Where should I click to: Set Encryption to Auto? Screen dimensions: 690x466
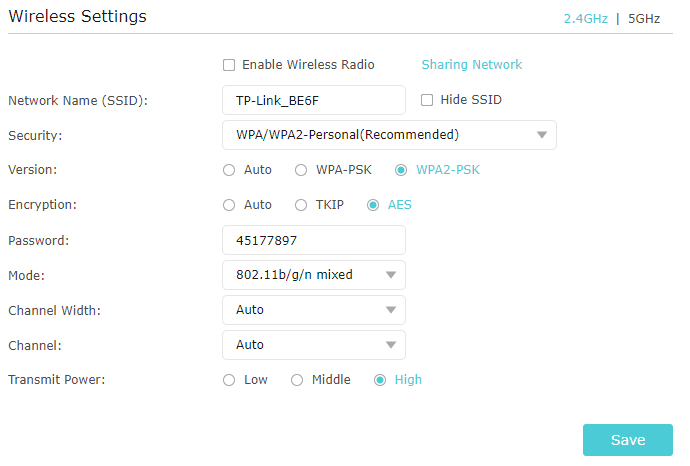tap(230, 205)
